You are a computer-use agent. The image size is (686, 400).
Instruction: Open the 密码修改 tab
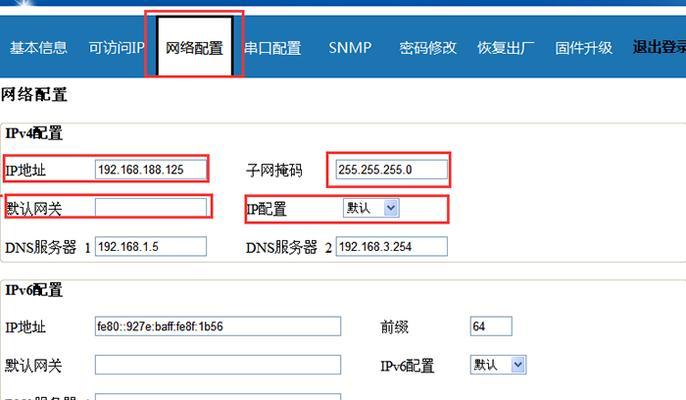(427, 47)
